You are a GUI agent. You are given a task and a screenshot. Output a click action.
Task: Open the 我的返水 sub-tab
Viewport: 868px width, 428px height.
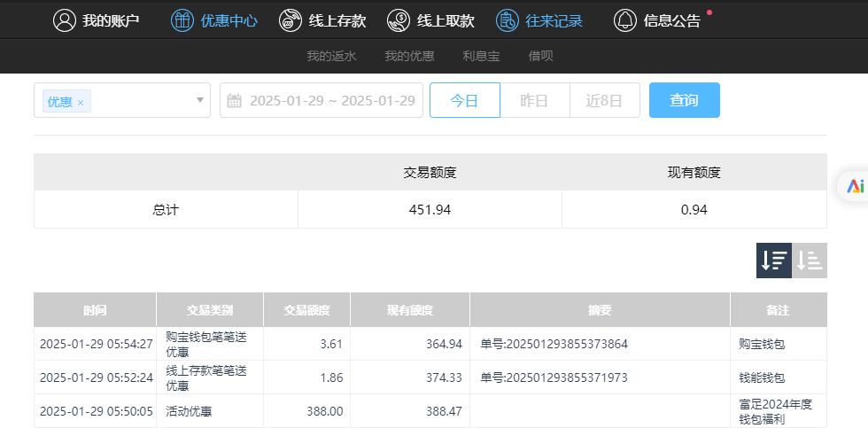click(x=331, y=56)
